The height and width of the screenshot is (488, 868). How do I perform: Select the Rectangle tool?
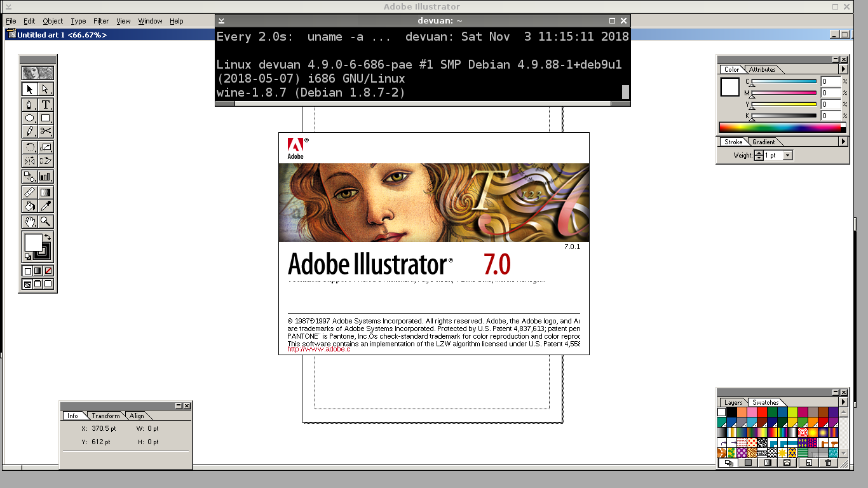[46, 118]
